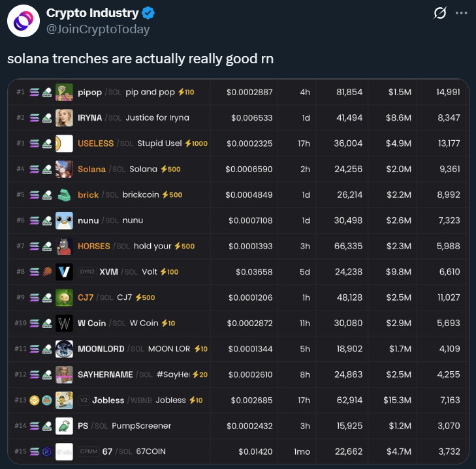Open the @JoinCryptoToday handle link
The height and width of the screenshot is (469, 476).
pyautogui.click(x=98, y=29)
